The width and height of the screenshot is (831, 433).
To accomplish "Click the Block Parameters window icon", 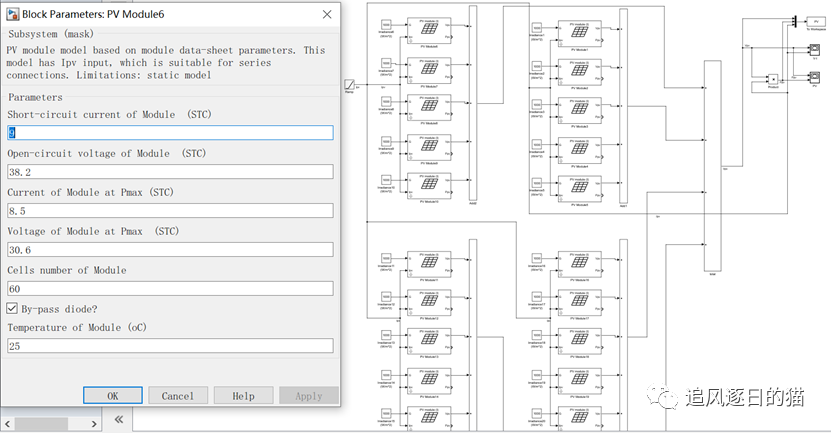I will (x=11, y=15).
